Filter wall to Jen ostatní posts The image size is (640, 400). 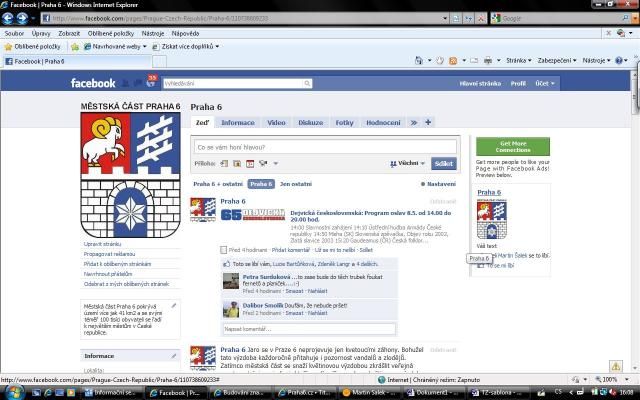[x=296, y=184]
